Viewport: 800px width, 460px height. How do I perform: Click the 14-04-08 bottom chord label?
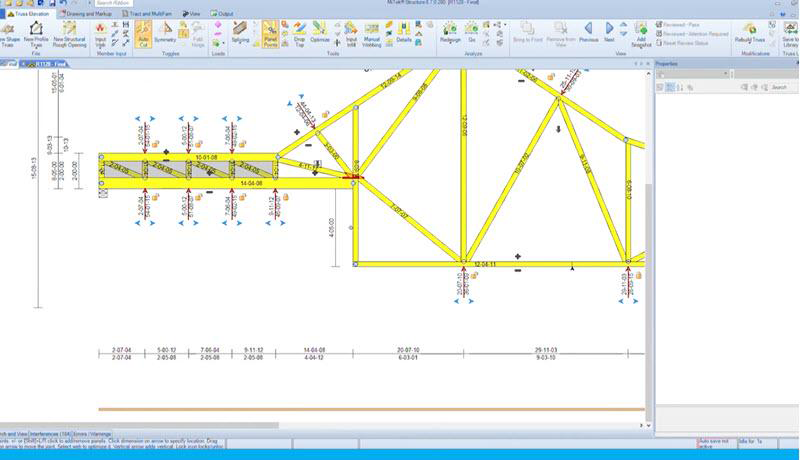(251, 183)
